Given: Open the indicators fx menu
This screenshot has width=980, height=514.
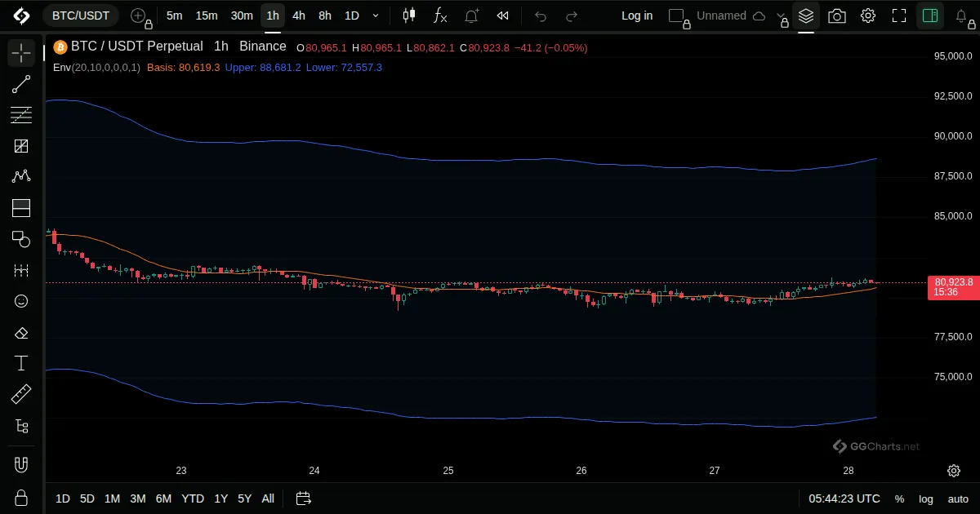Looking at the screenshot, I should pyautogui.click(x=440, y=16).
